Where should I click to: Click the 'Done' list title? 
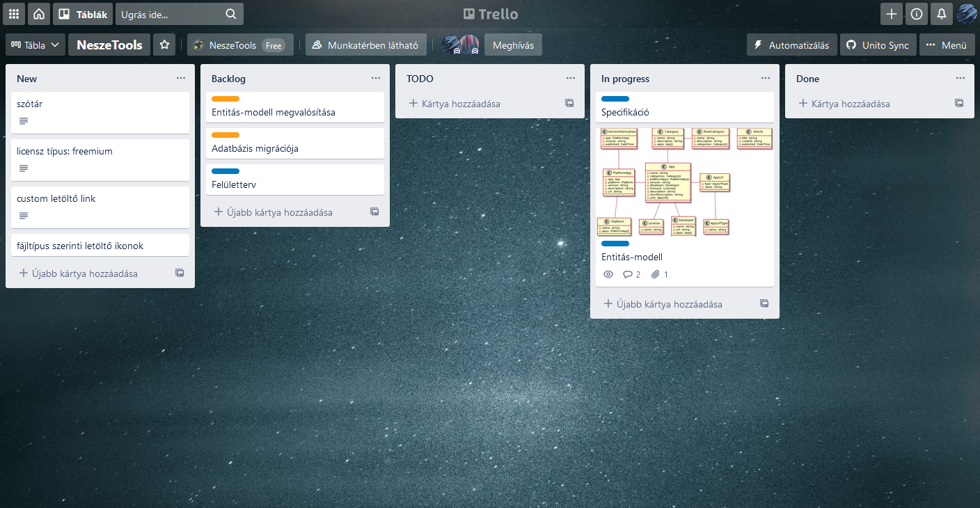pos(807,79)
